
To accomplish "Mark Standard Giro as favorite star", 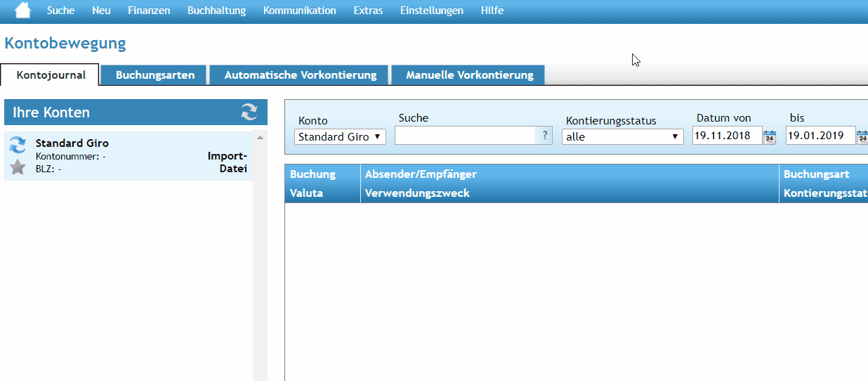I will click(x=18, y=167).
